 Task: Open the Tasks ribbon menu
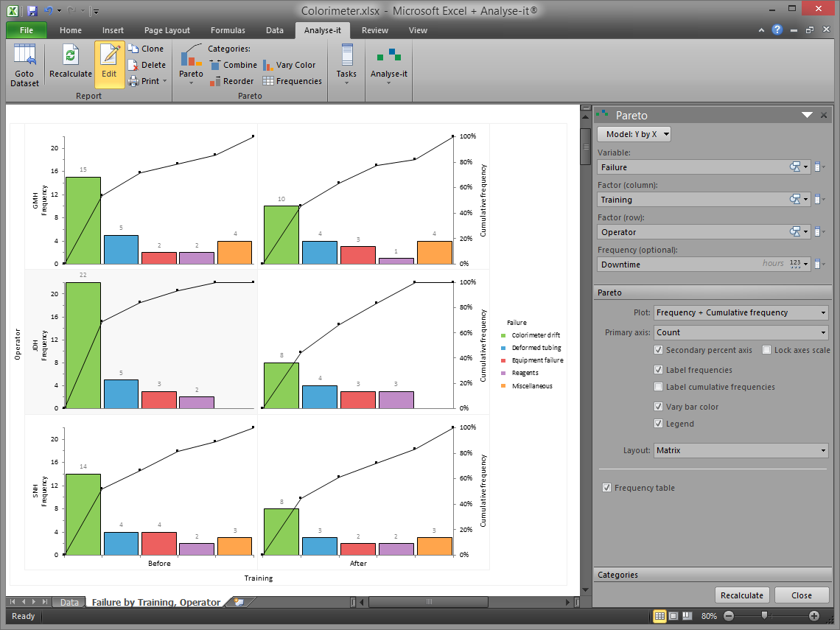pos(346,64)
